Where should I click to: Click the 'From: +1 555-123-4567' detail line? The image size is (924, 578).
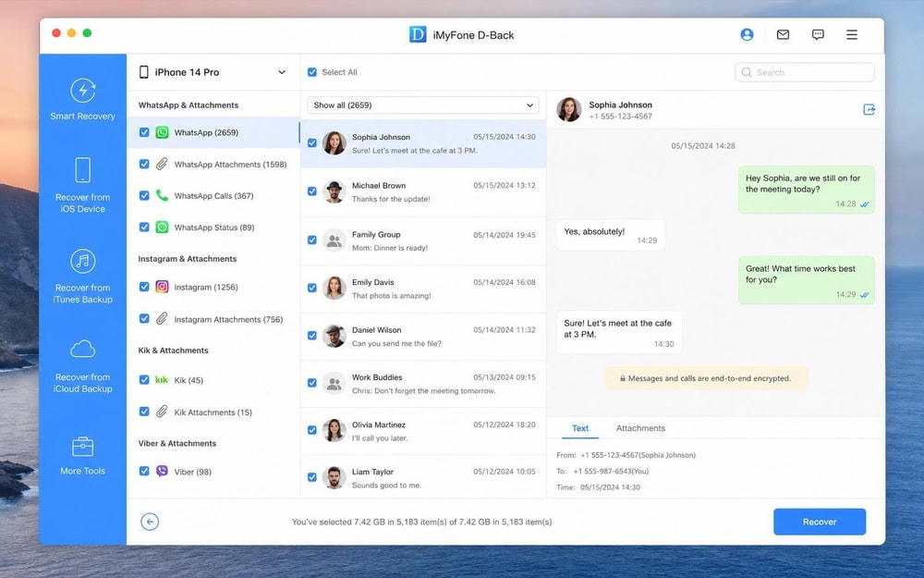[626, 455]
